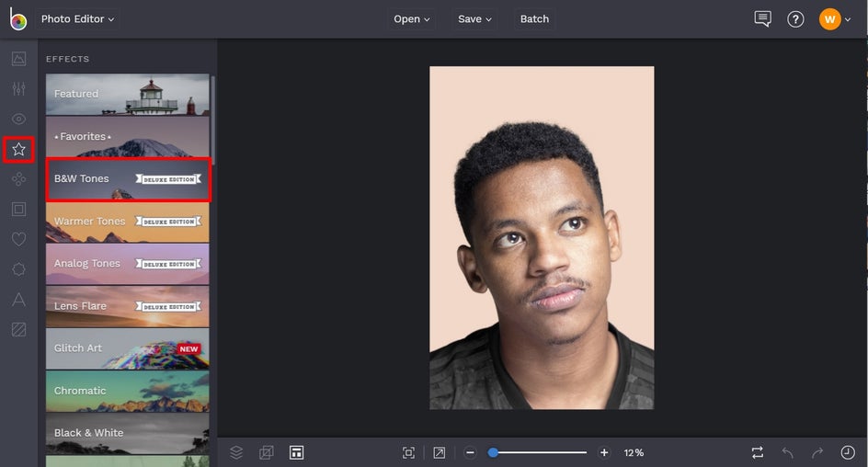Select the Effects star sidebar icon
Image resolution: width=868 pixels, height=467 pixels.
18,150
